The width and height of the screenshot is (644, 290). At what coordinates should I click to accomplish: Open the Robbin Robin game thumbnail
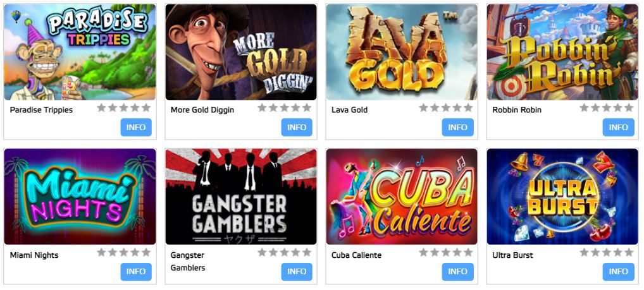(x=562, y=52)
